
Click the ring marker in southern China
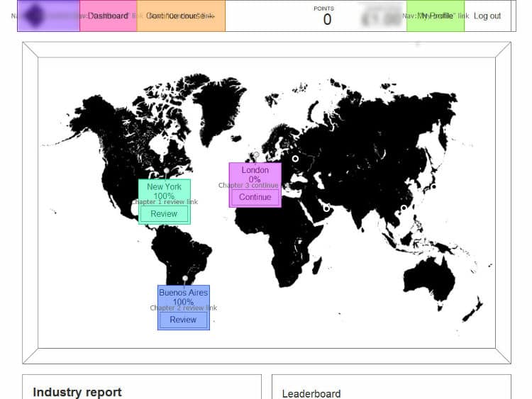click(x=404, y=208)
